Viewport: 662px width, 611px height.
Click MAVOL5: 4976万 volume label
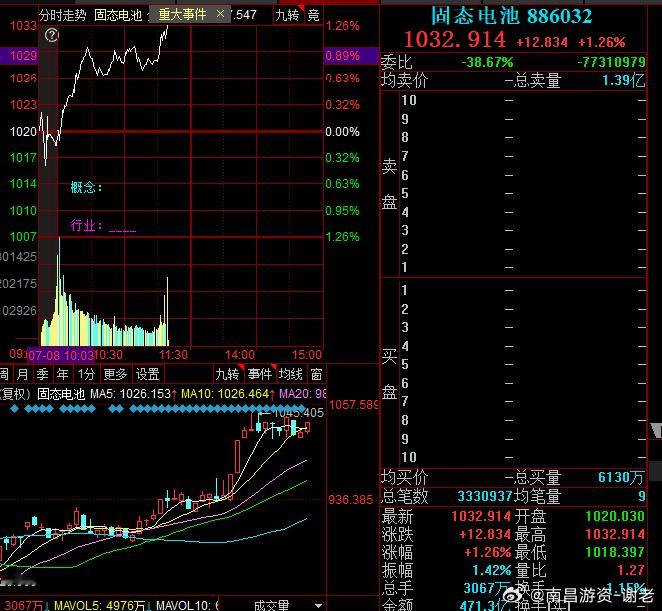click(x=100, y=605)
